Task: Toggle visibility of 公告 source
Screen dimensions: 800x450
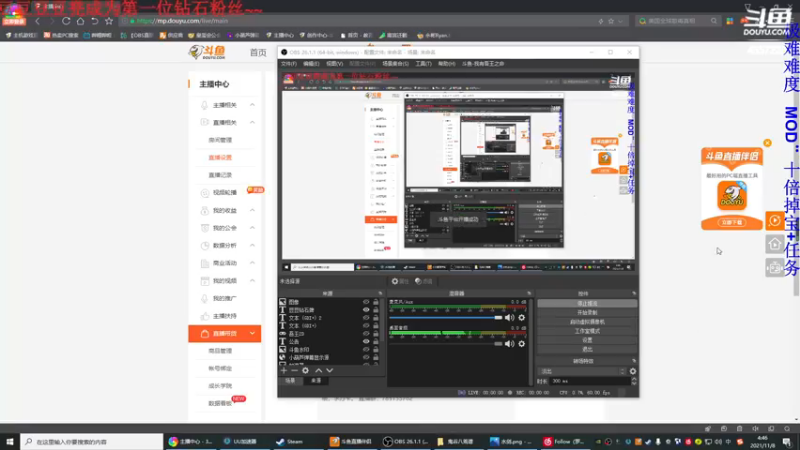Action: point(366,341)
